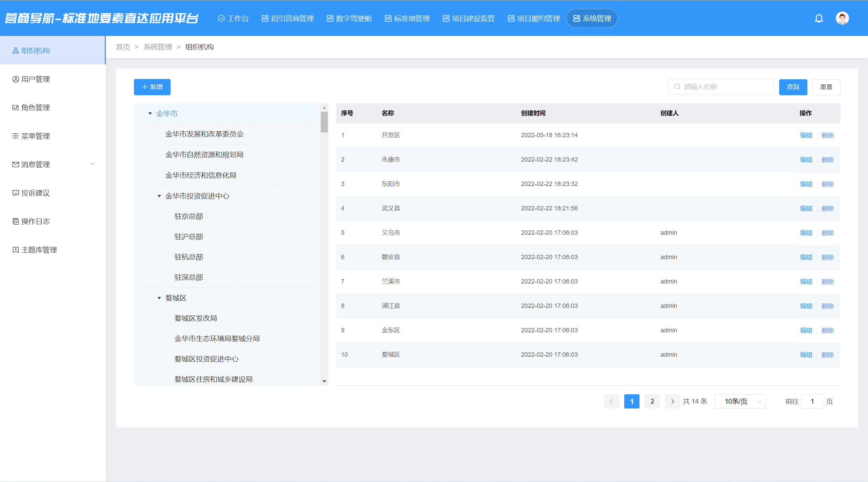Open 组织机构 in the sidebar
The height and width of the screenshot is (482, 868).
[53, 50]
